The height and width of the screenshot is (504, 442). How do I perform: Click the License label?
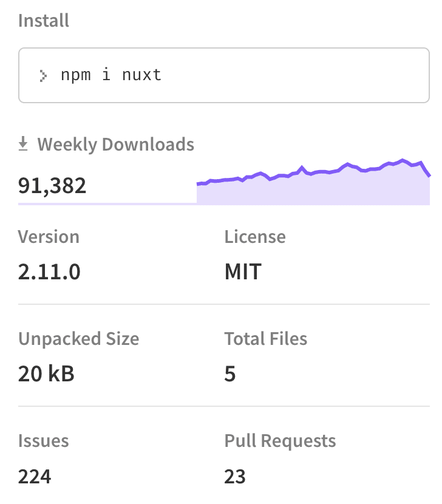tap(255, 236)
